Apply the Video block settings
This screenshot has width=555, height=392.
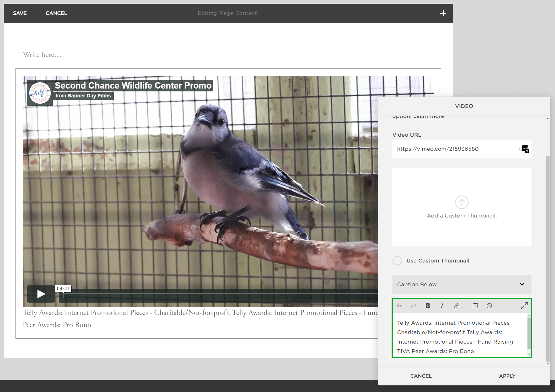(x=507, y=376)
